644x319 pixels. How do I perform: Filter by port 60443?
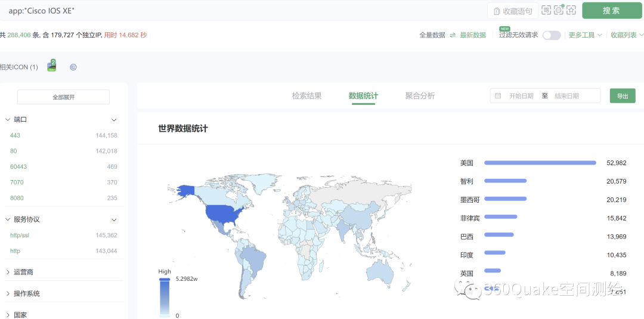(x=18, y=167)
